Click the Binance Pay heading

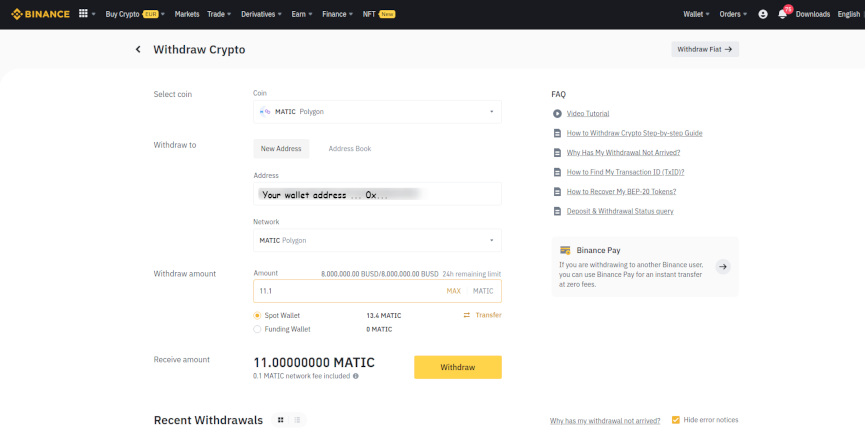click(599, 250)
